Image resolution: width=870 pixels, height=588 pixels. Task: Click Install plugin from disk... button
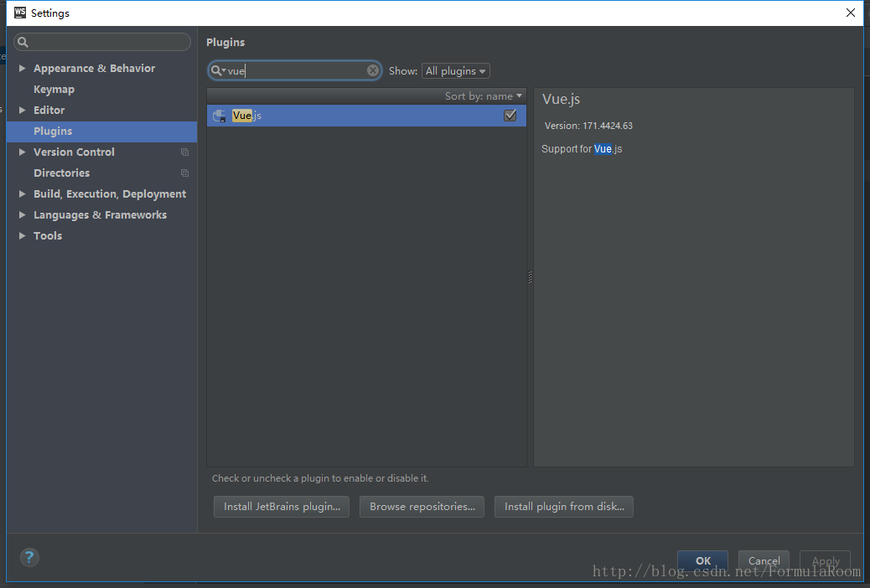pos(564,507)
